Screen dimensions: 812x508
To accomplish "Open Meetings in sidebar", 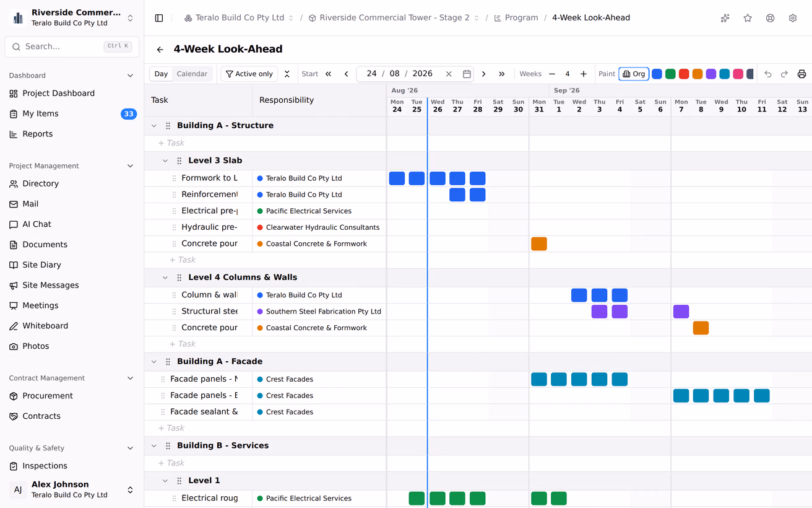I will point(72,305).
